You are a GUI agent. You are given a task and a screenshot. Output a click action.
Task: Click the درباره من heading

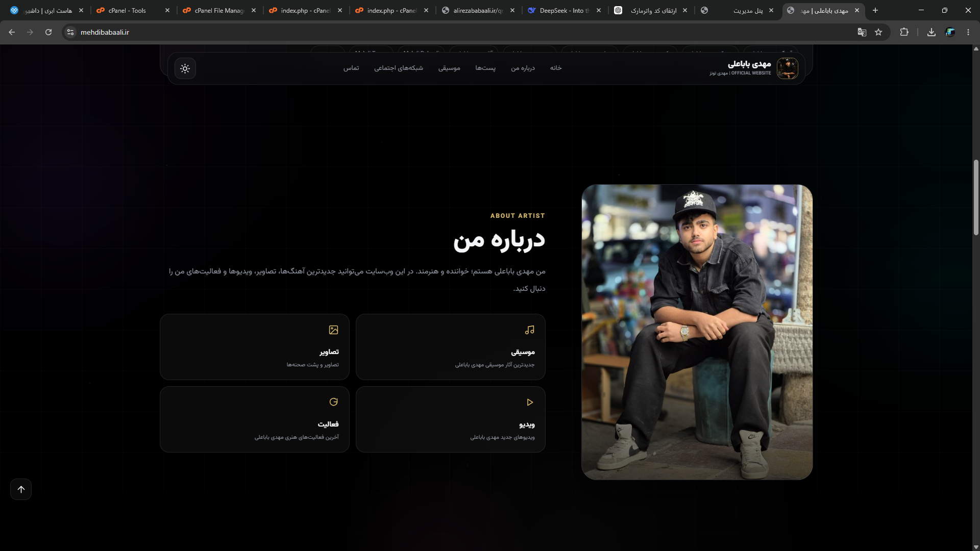pyautogui.click(x=499, y=240)
